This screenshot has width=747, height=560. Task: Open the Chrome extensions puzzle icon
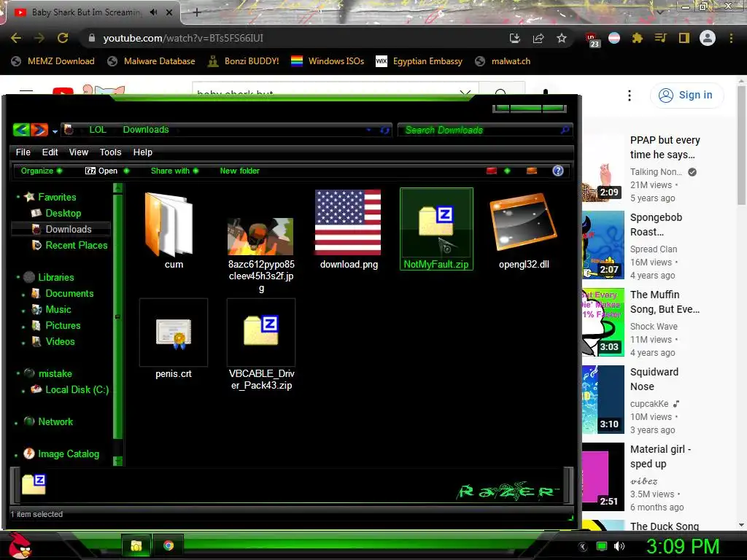coord(638,38)
